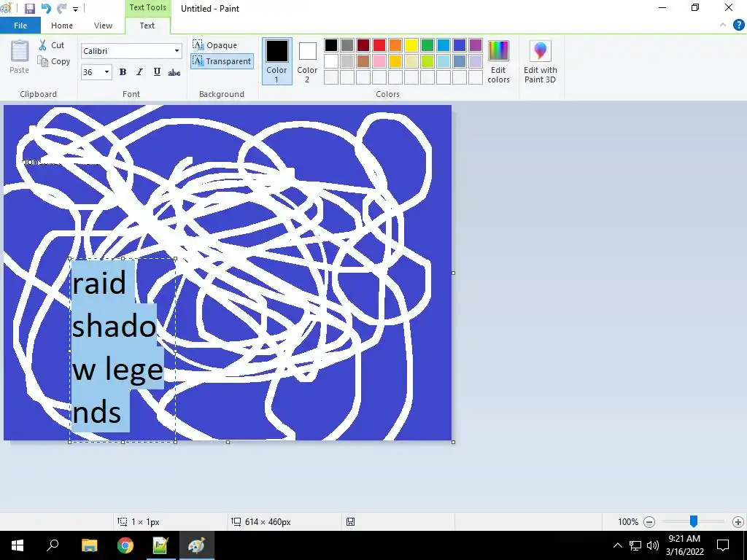This screenshot has width=747, height=560.
Task: Open the notification center icon
Action: (723, 545)
